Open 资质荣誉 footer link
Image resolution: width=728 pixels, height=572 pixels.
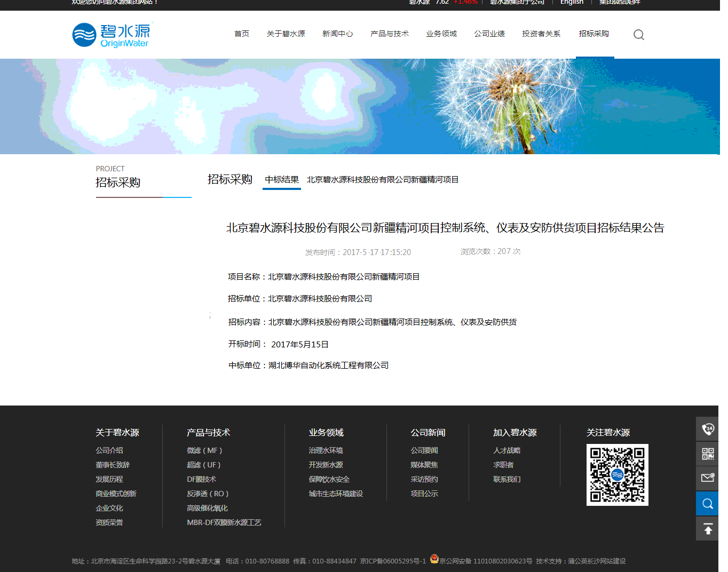pyautogui.click(x=109, y=522)
